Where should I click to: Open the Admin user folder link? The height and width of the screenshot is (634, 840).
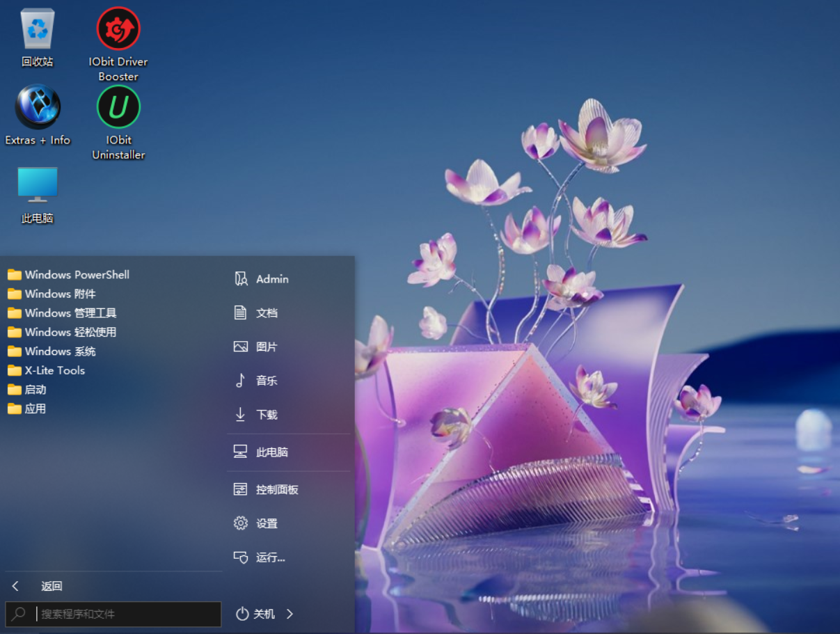click(x=271, y=279)
